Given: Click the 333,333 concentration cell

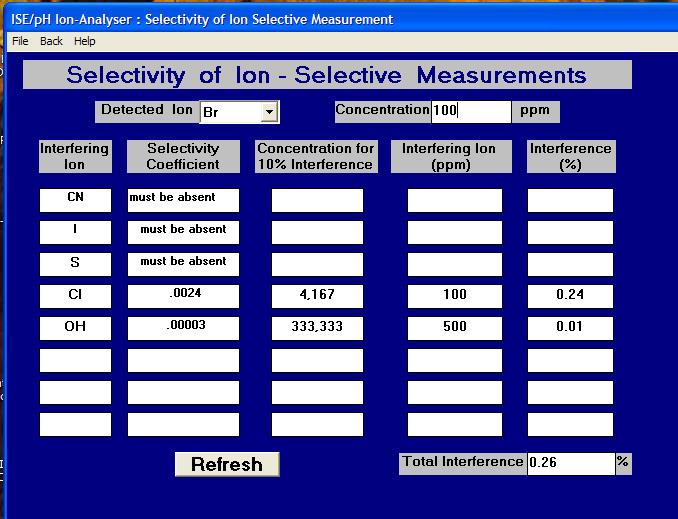Looking at the screenshot, I should point(317,328).
